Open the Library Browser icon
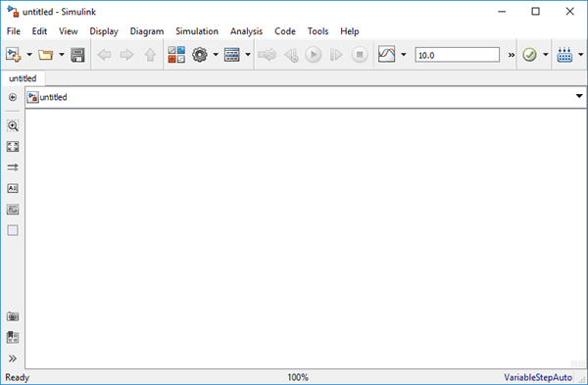 tap(176, 55)
